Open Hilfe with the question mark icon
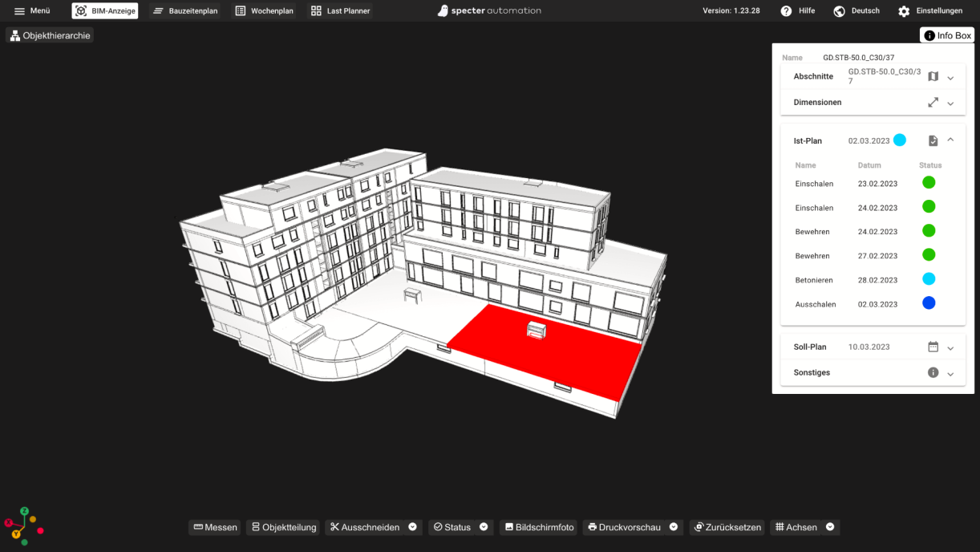Image resolution: width=980 pixels, height=552 pixels. (787, 11)
